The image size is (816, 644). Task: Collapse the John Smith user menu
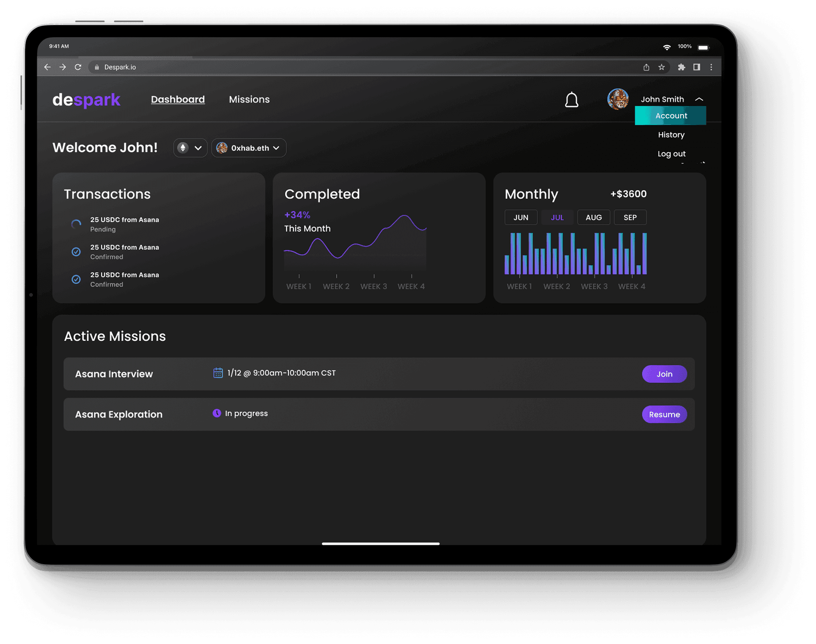699,99
